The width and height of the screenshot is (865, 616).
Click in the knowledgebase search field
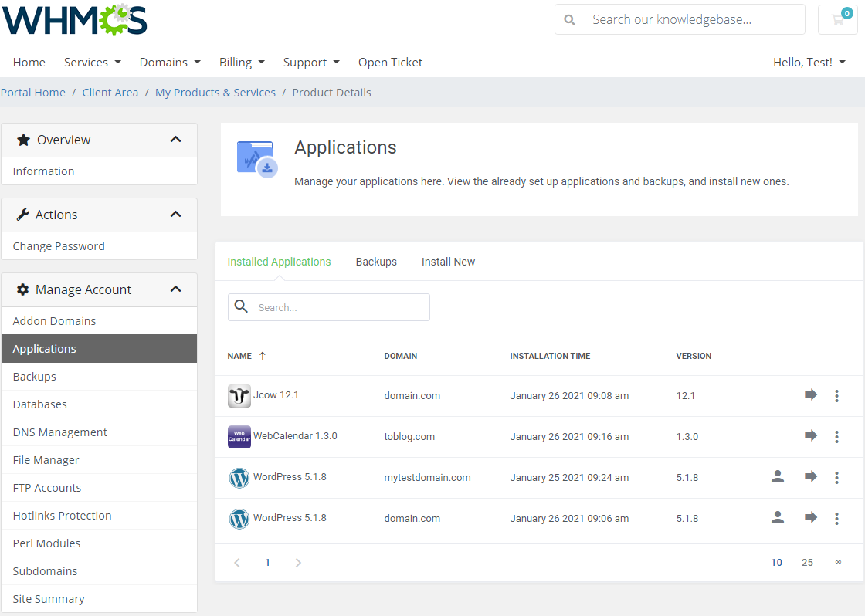coord(680,20)
